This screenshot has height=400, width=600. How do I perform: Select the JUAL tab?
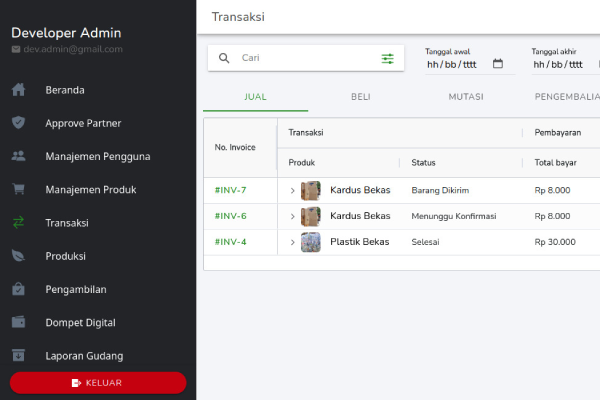coord(256,97)
